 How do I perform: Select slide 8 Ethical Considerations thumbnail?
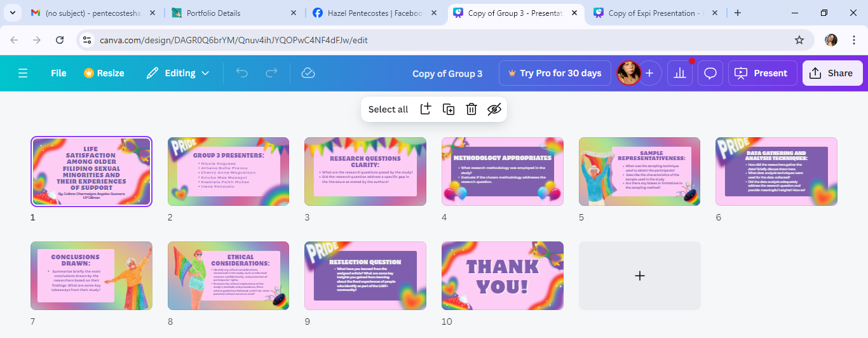pyautogui.click(x=229, y=276)
